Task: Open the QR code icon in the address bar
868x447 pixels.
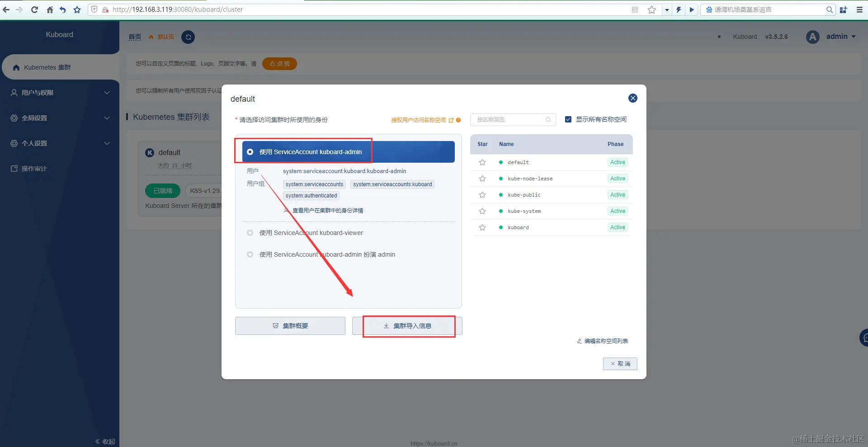Action: coord(635,9)
